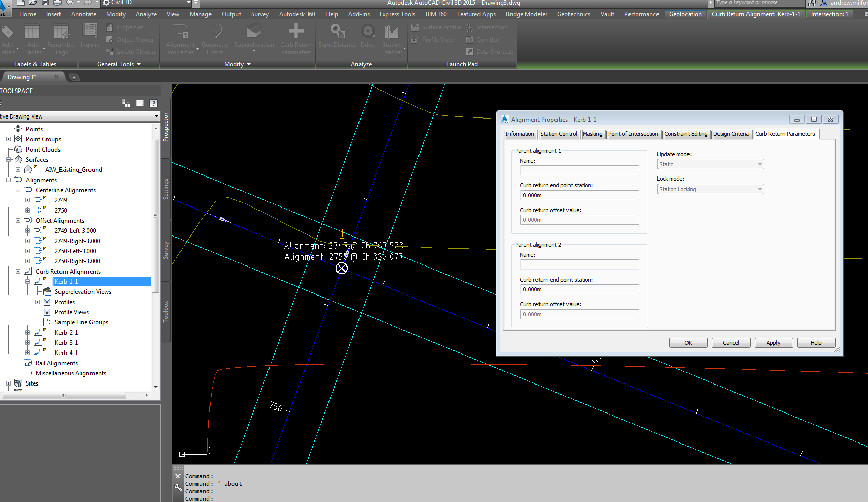Expand the 2749-Left-3.000 node
The height and width of the screenshot is (502, 868).
(x=28, y=231)
